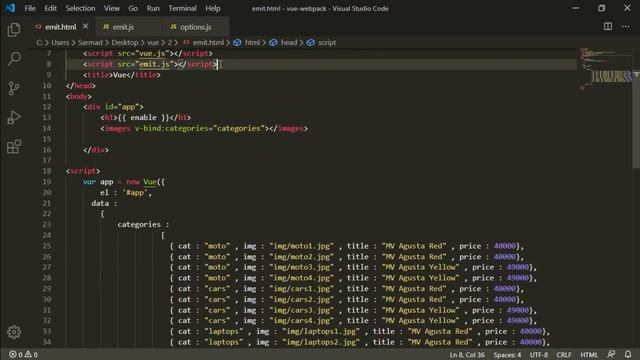Open the Run menu
Viewport: 640px width, 360px height.
pos(153,8)
